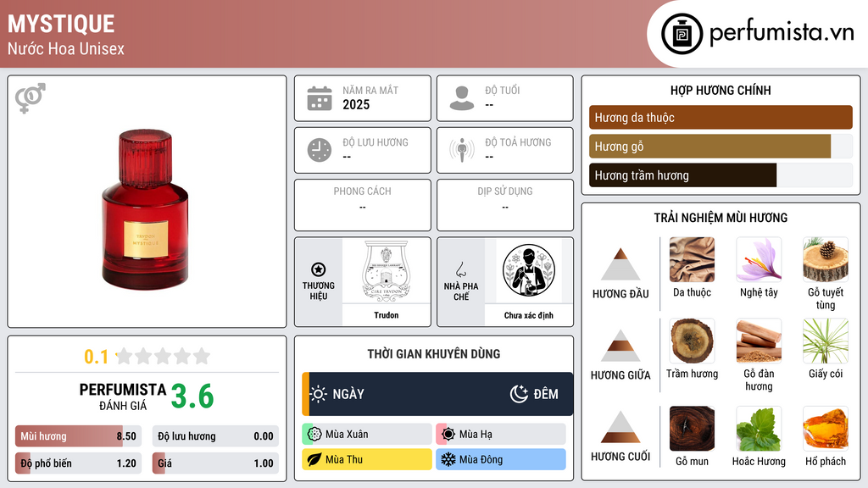The image size is (868, 488).
Task: Click the Hợp hương chính heading
Action: coord(721,90)
